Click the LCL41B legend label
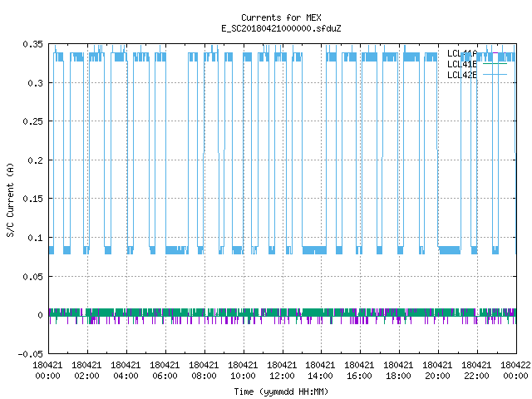The width and height of the screenshot is (532, 399). coord(462,64)
